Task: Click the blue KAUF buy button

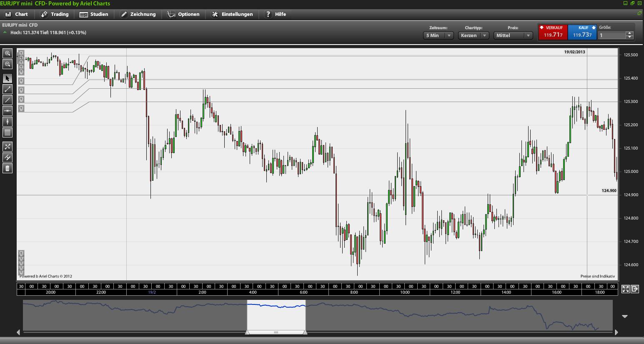Action: click(582, 32)
